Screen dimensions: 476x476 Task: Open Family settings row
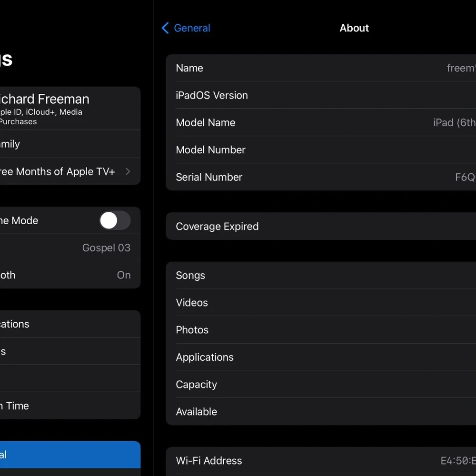pyautogui.click(x=70, y=144)
